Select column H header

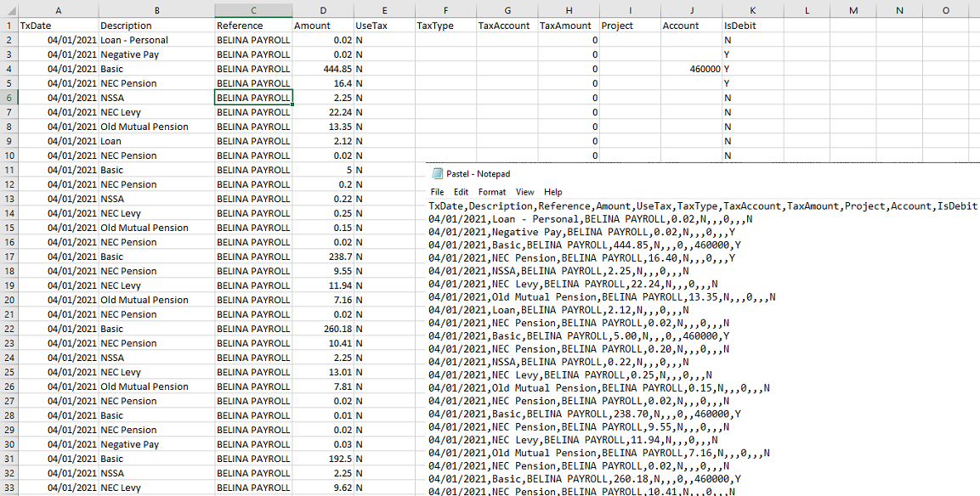(569, 11)
